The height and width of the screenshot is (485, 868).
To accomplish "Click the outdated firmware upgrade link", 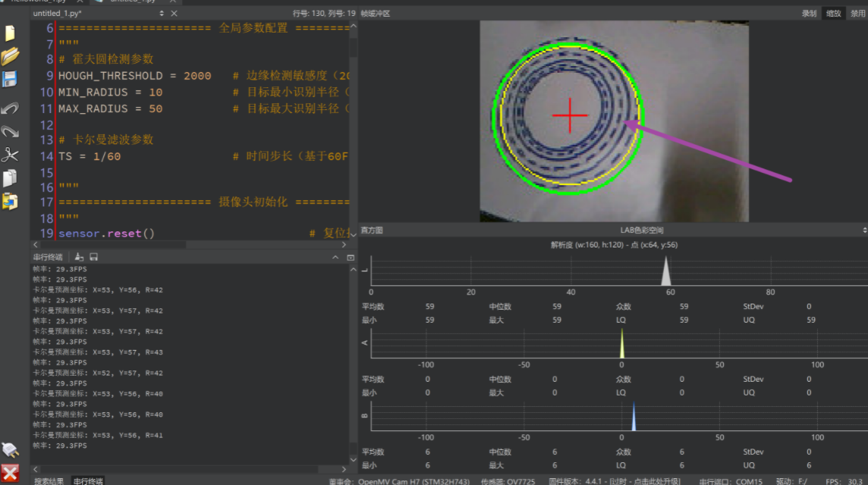I will (x=615, y=481).
